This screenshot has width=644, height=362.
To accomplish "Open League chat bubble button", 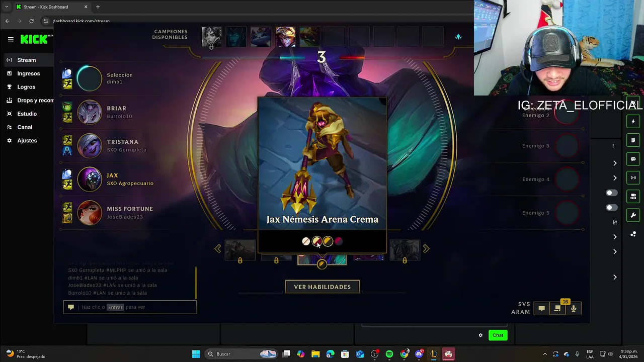I will click(x=542, y=308).
